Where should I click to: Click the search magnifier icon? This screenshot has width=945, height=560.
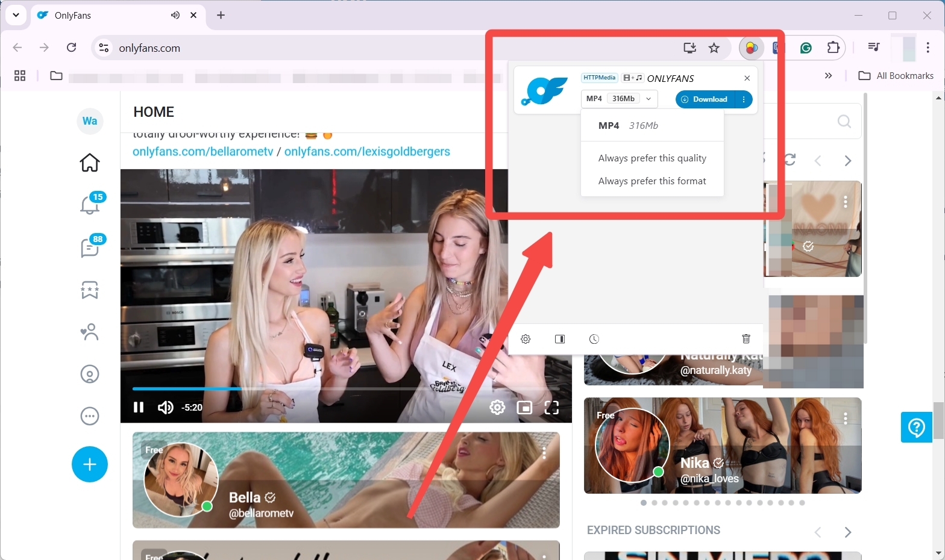click(x=844, y=122)
